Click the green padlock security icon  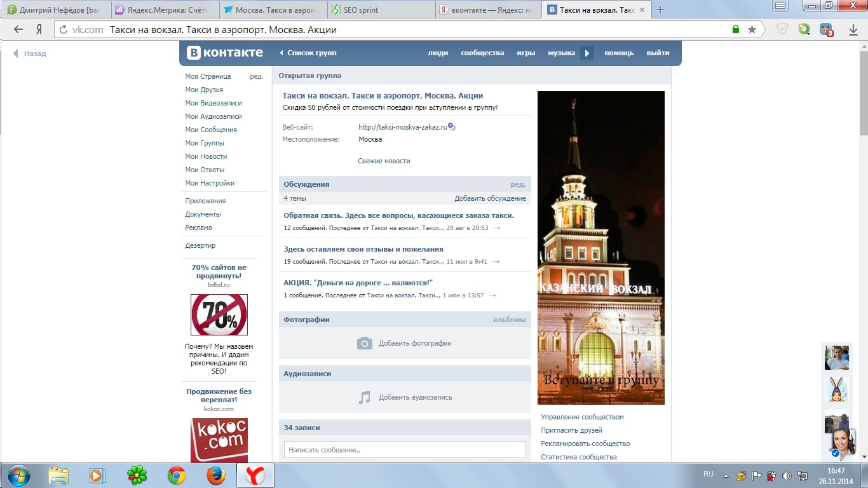(736, 29)
